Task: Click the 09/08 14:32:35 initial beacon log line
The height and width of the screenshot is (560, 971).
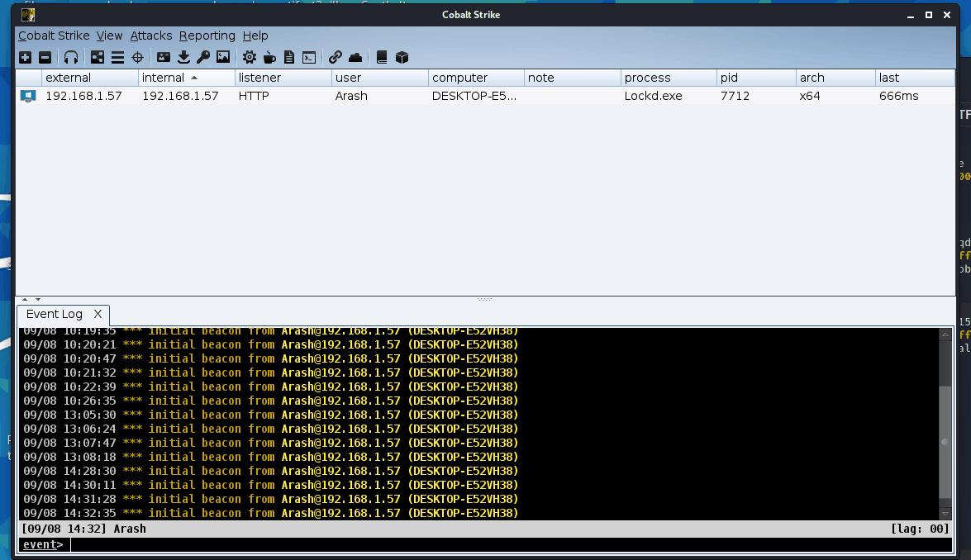Action: tap(270, 513)
